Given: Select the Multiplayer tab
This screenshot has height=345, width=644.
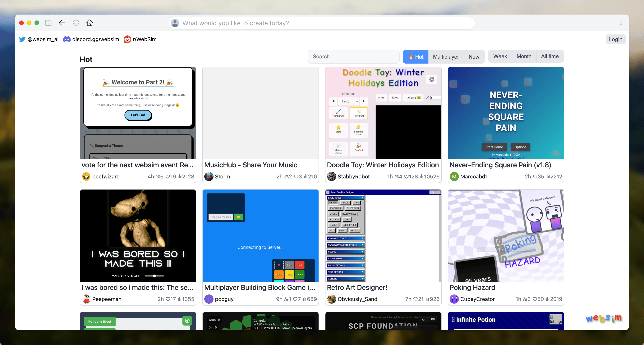Looking at the screenshot, I should (x=446, y=57).
